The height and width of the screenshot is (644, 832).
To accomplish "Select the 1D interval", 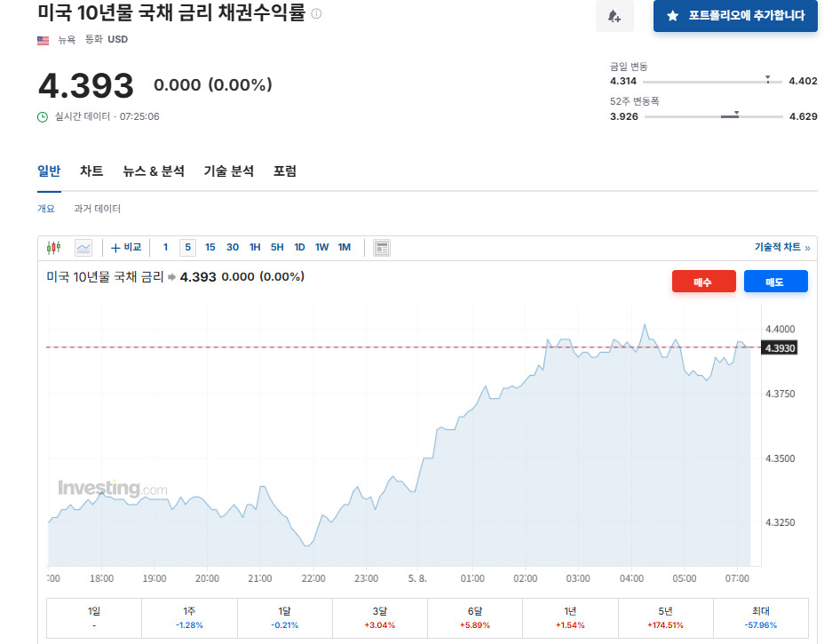I will click(x=299, y=248).
